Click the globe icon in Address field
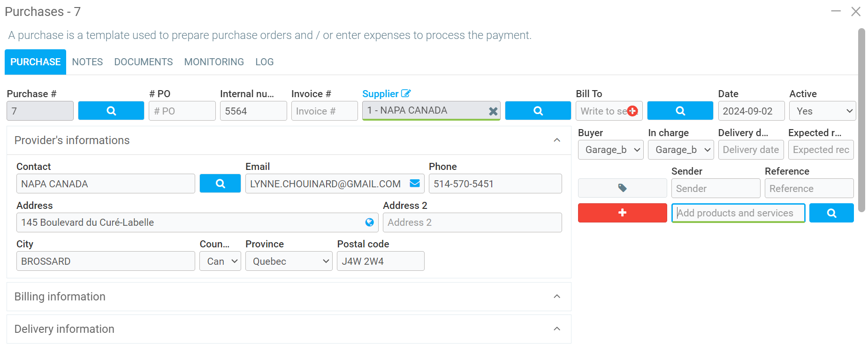868x345 pixels. tap(370, 222)
